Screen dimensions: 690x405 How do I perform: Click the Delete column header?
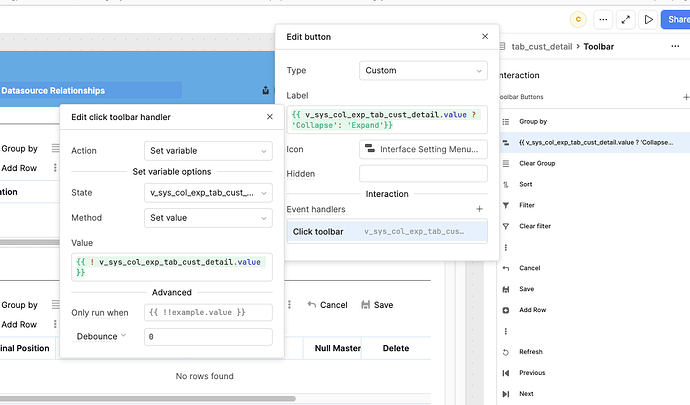pos(396,348)
